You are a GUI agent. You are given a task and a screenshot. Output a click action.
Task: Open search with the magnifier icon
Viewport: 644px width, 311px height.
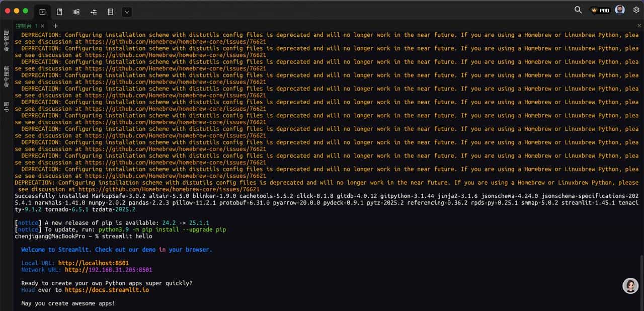click(x=578, y=10)
